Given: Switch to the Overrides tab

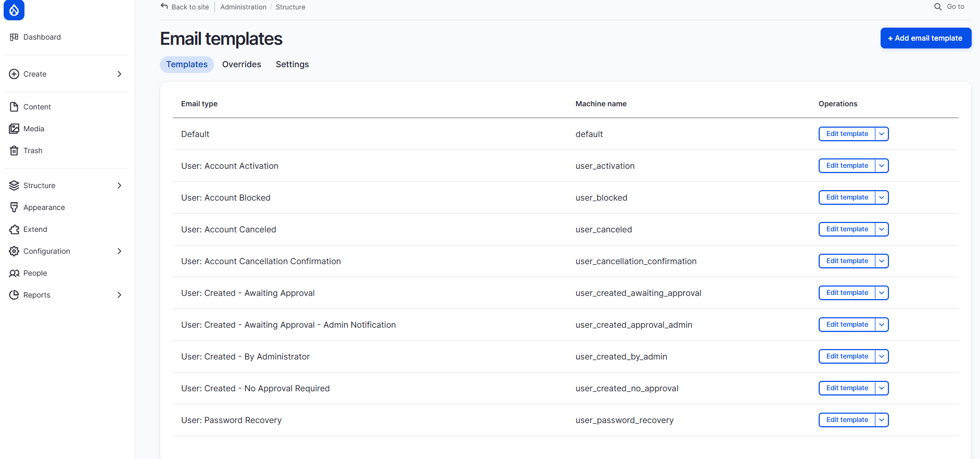Looking at the screenshot, I should coord(241,65).
